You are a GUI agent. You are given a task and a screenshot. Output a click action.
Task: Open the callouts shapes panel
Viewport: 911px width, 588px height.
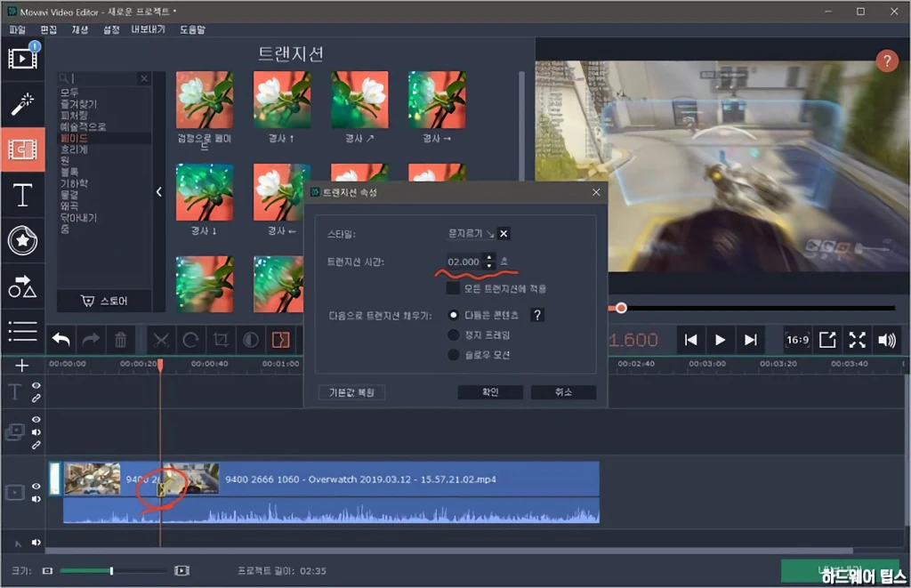click(x=22, y=286)
